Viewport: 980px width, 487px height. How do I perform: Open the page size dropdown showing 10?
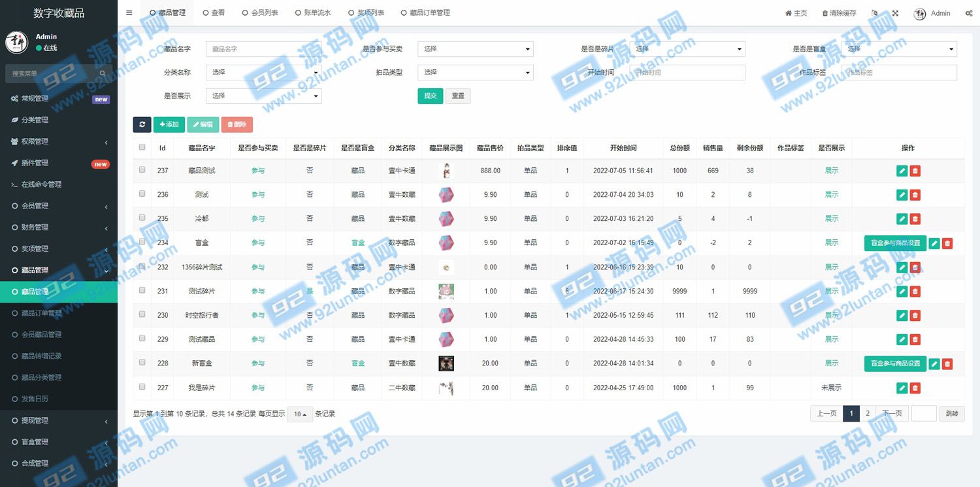[300, 414]
